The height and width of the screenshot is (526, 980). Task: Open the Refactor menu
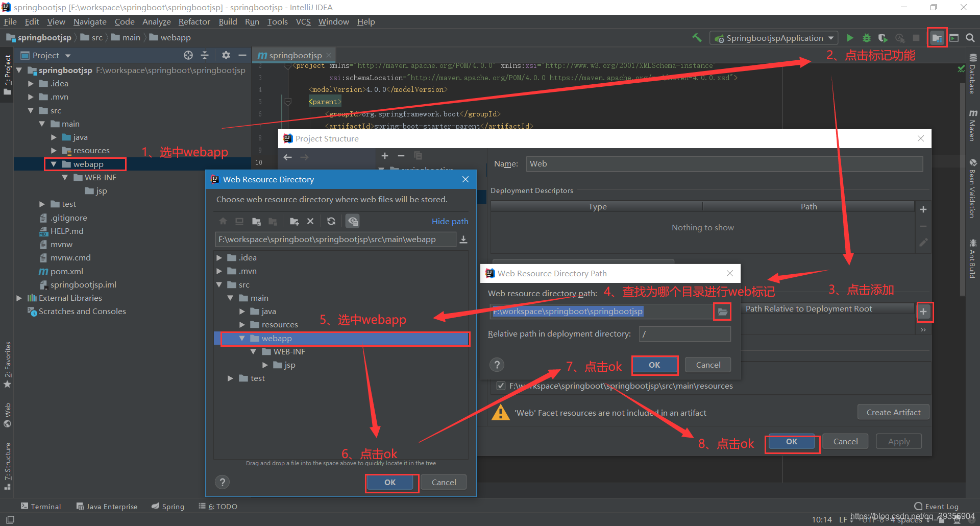coord(194,21)
